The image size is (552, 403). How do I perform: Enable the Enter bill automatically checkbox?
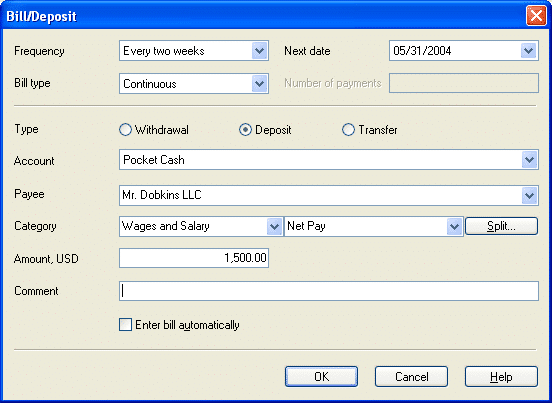125,325
